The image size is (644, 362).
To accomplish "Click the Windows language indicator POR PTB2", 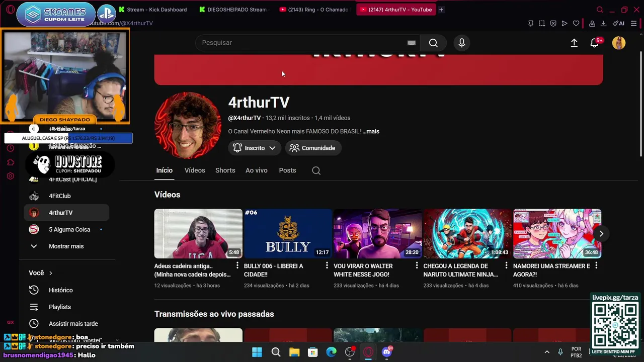I will coord(577,352).
